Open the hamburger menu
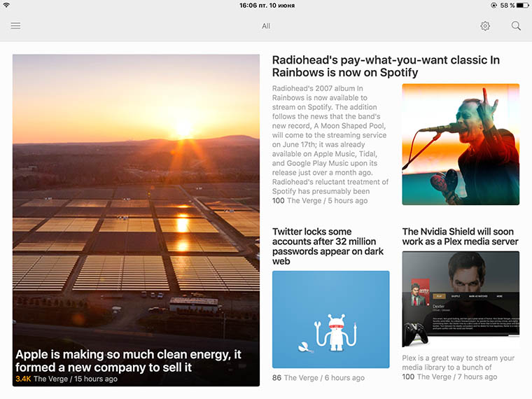Image resolution: width=532 pixels, height=399 pixels. tap(15, 26)
